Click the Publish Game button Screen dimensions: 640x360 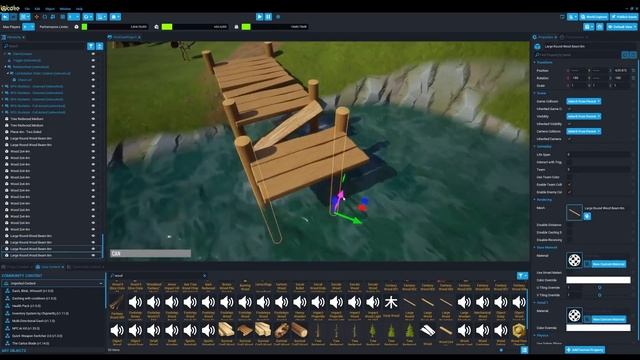(624, 17)
